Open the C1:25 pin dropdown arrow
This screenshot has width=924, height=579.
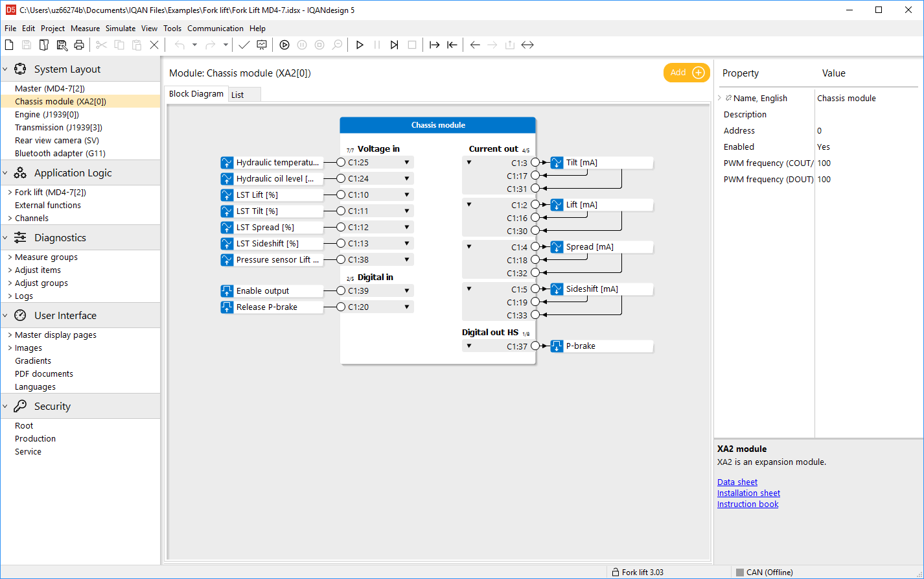(x=407, y=163)
